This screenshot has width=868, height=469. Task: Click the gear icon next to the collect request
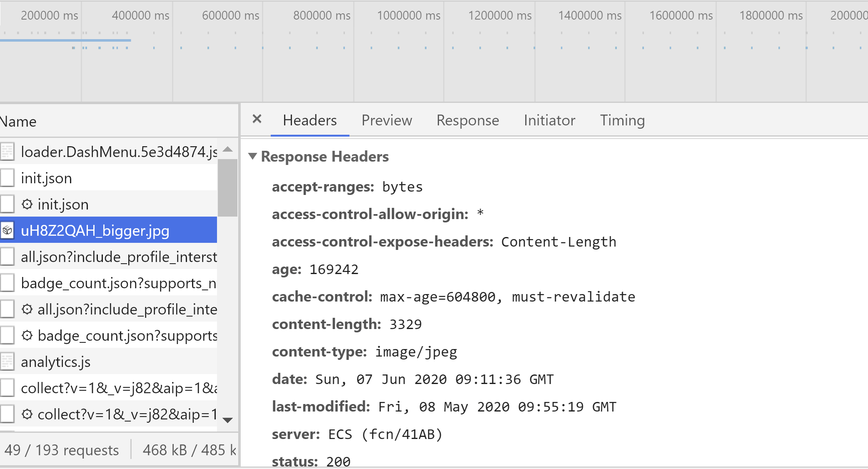pos(27,414)
